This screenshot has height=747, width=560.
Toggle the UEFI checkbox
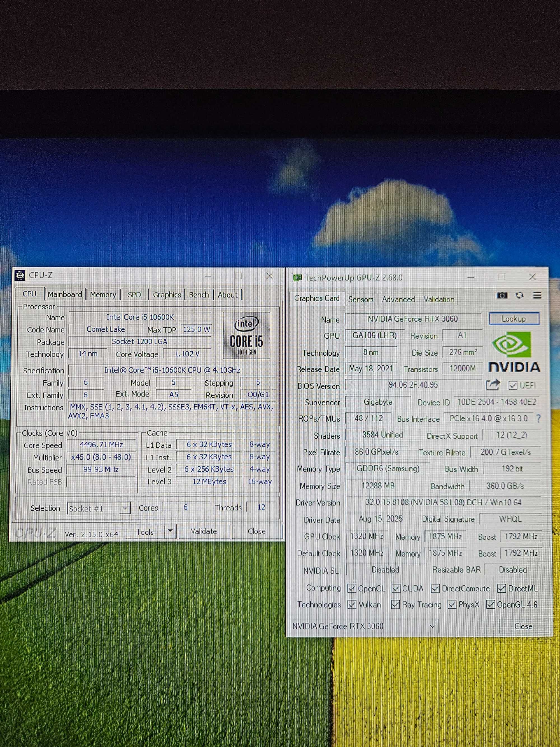pos(512,385)
